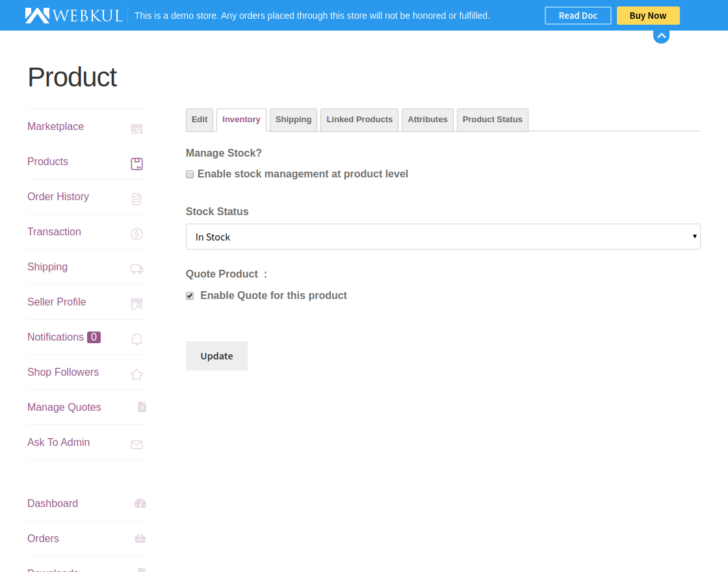Screen dimensions: 728x572
Task: Click the Shop Followers star icon
Action: (136, 374)
